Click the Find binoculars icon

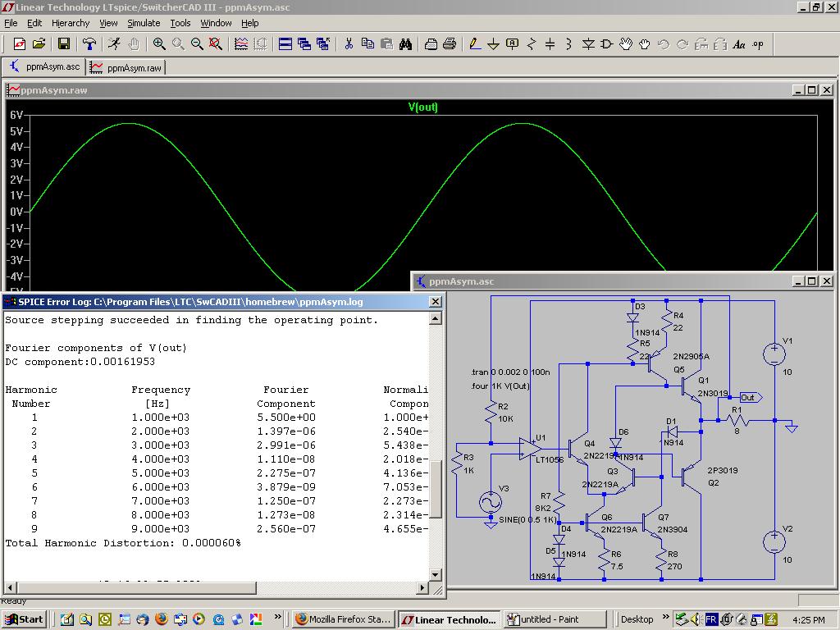[405, 44]
